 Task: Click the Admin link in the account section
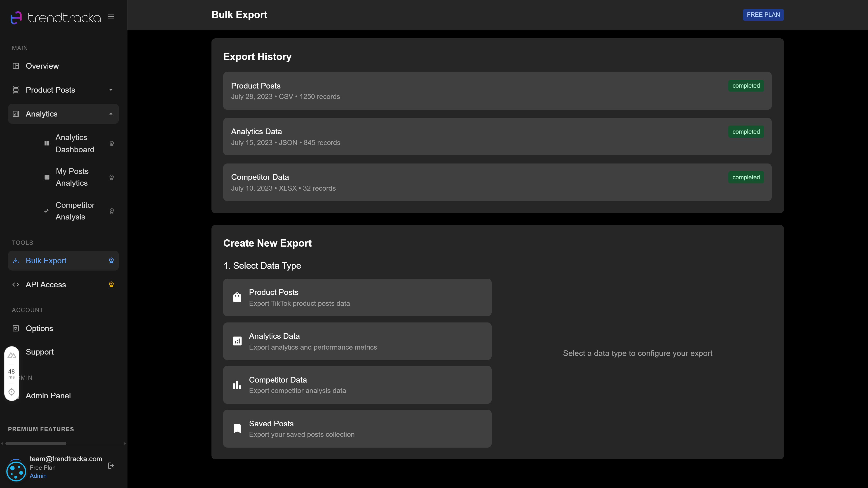(x=38, y=476)
